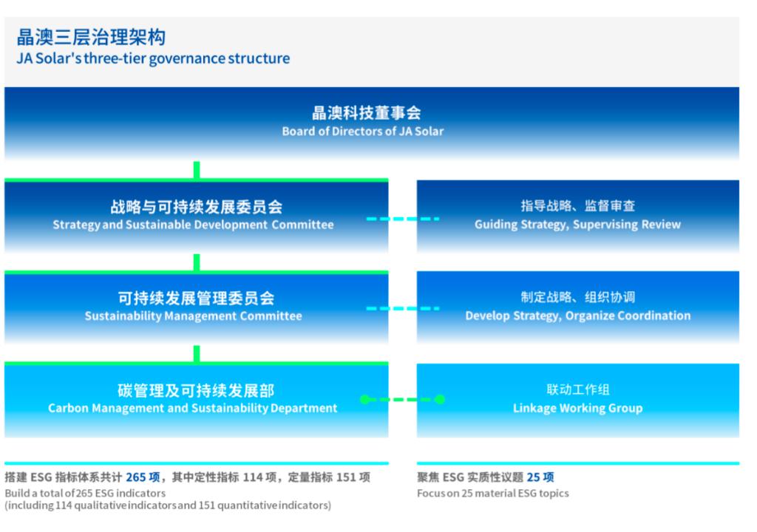Click the 114 qualitative indicators footnote line
757x532 pixels.
[166, 507]
